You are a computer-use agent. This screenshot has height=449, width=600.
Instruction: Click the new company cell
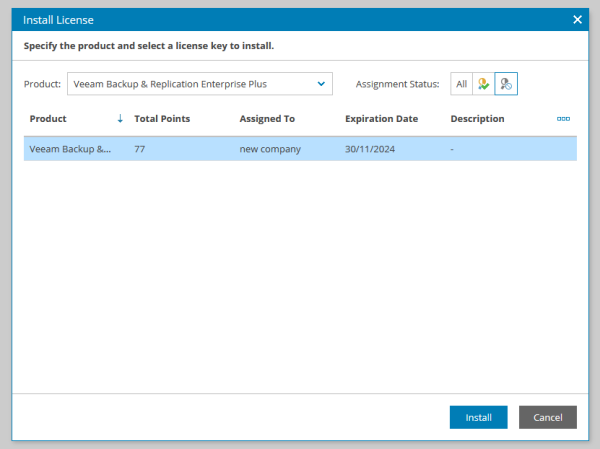[x=270, y=149]
